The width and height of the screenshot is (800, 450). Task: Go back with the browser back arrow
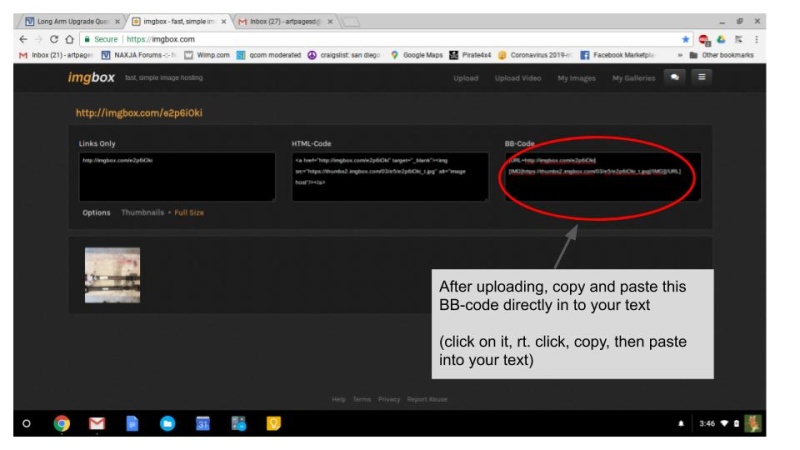[x=23, y=39]
